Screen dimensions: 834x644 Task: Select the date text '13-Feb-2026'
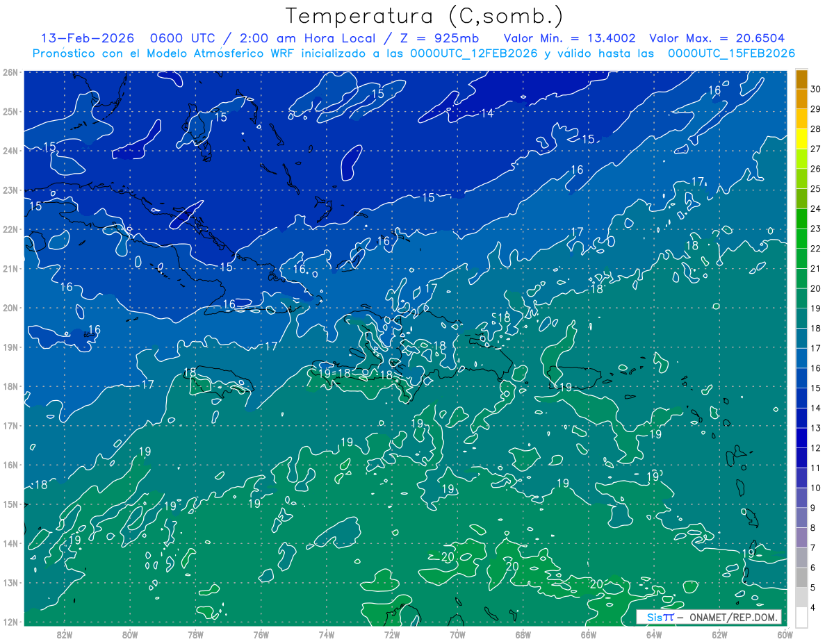click(x=87, y=38)
